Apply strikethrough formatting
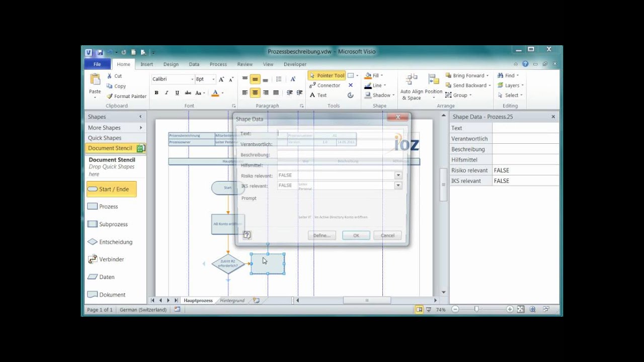644x362 pixels. [x=188, y=93]
